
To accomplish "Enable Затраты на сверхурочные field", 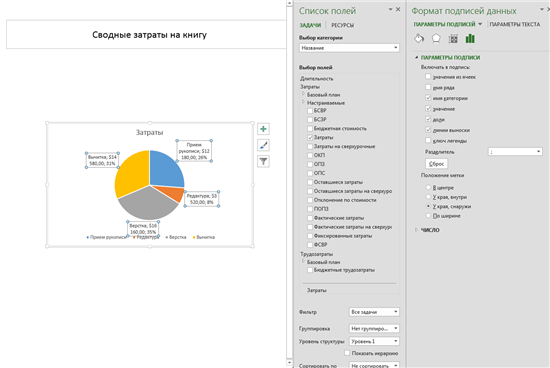I will 310,147.
